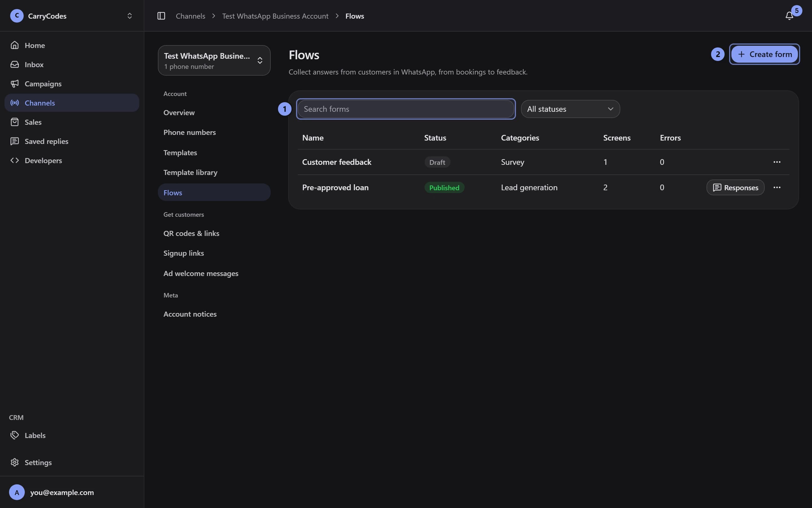Click the Settings gear icon
812x508 pixels.
(14, 462)
